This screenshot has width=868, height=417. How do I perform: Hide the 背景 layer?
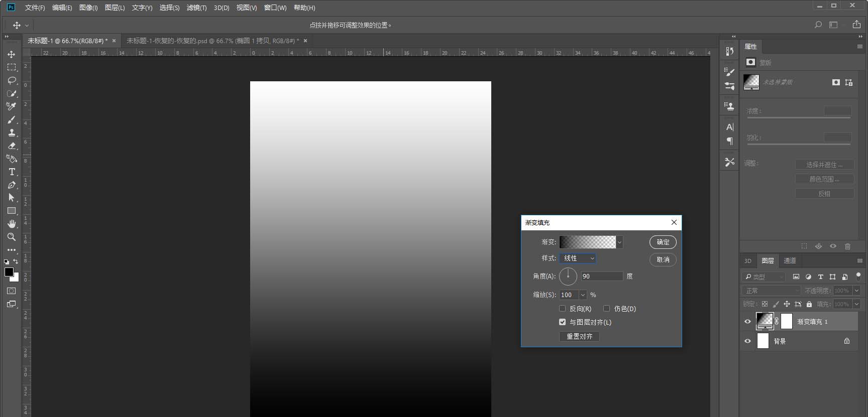coord(747,341)
